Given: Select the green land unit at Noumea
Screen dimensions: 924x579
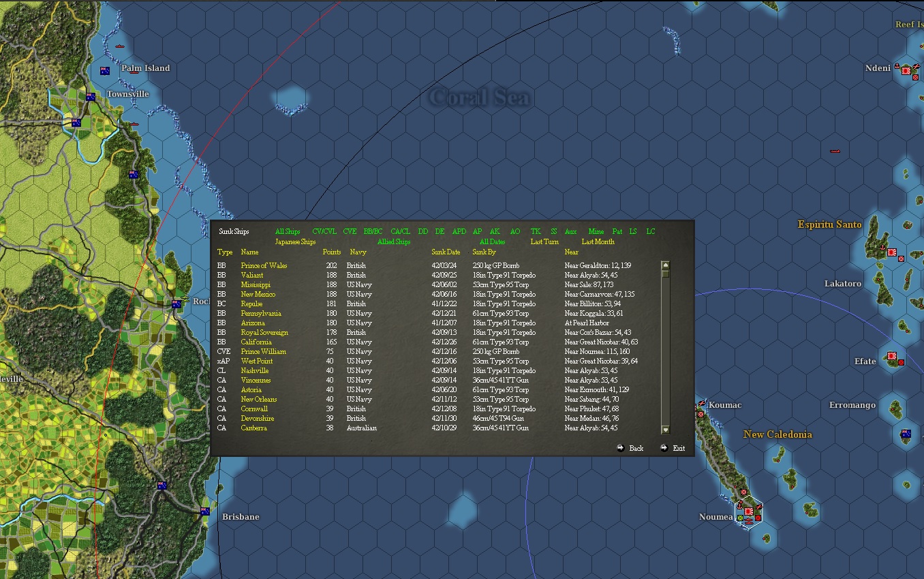Looking at the screenshot, I should click(740, 518).
